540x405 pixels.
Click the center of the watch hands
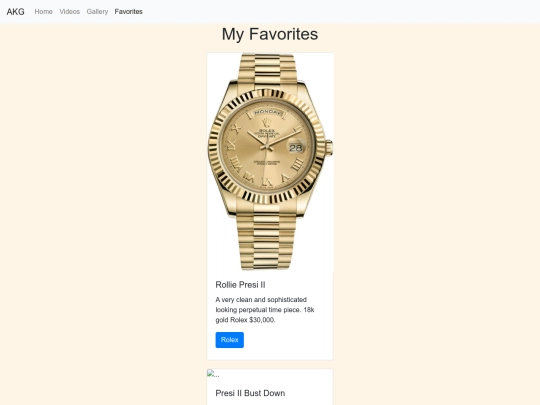tap(267, 147)
